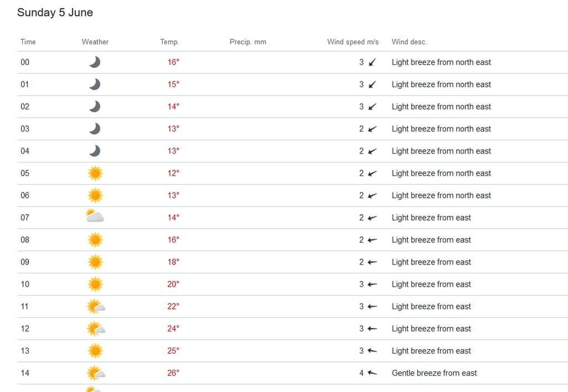The image size is (568, 392).
Task: Click the wind arrow icon at hour 00
Action: point(372,62)
